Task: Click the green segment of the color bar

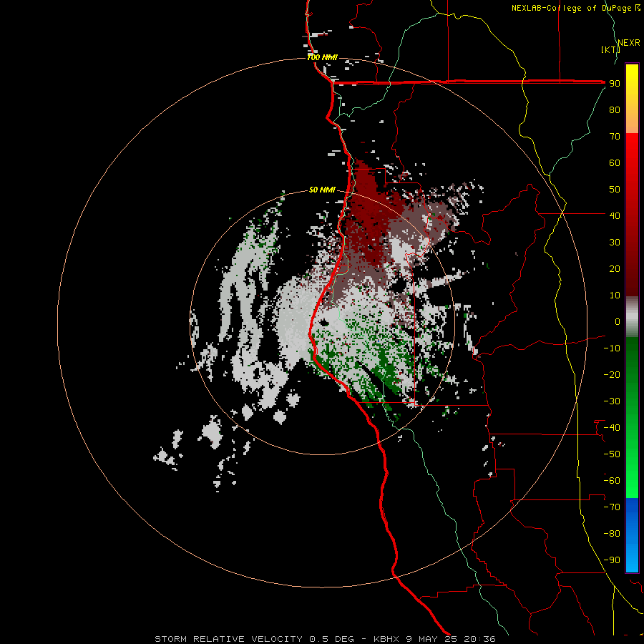Action: point(632,418)
